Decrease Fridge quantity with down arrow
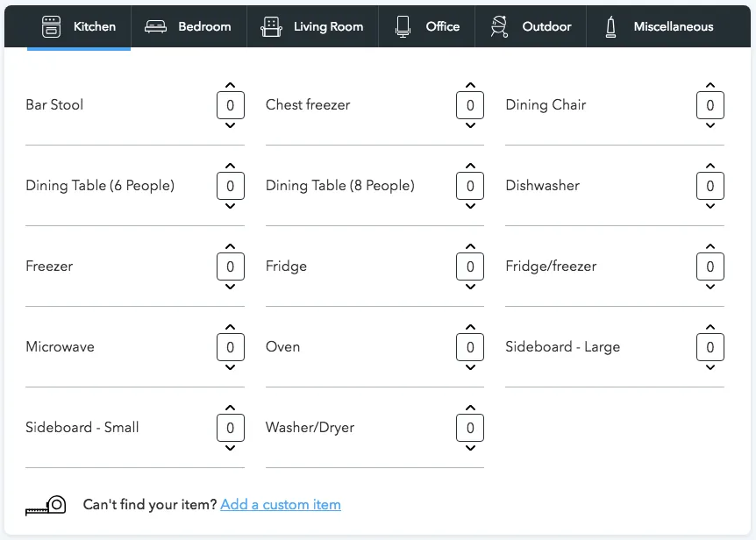This screenshot has height=540, width=756. click(x=470, y=288)
